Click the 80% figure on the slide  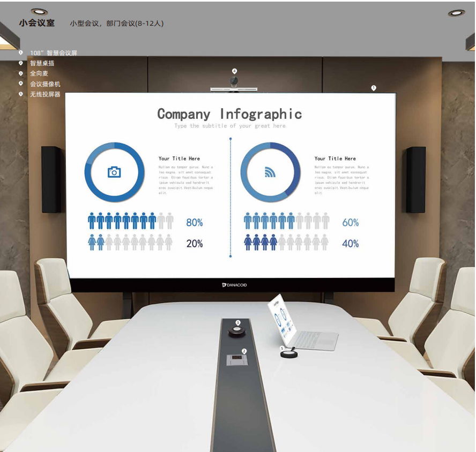194,223
